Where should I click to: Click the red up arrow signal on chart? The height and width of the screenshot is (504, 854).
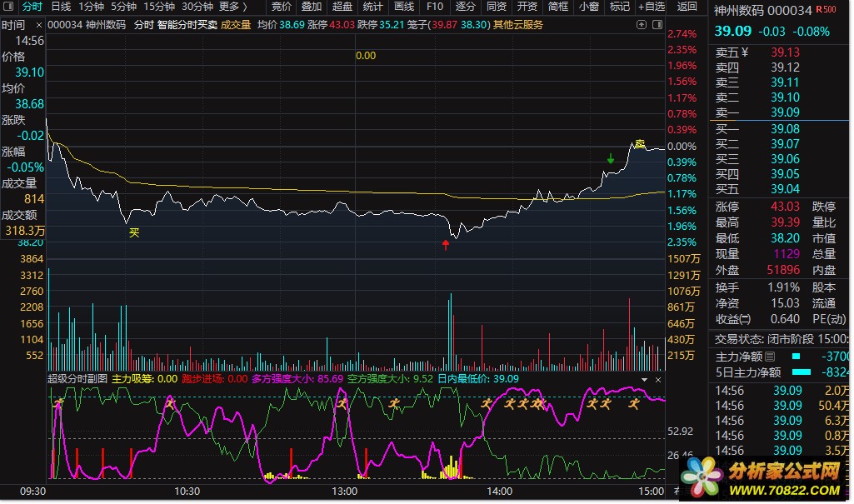pyautogui.click(x=446, y=244)
